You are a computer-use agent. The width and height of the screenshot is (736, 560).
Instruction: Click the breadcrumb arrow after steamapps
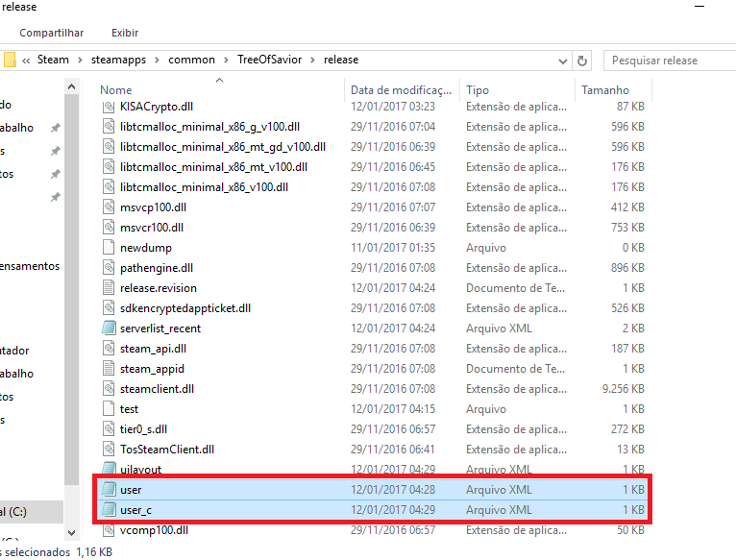pos(159,61)
